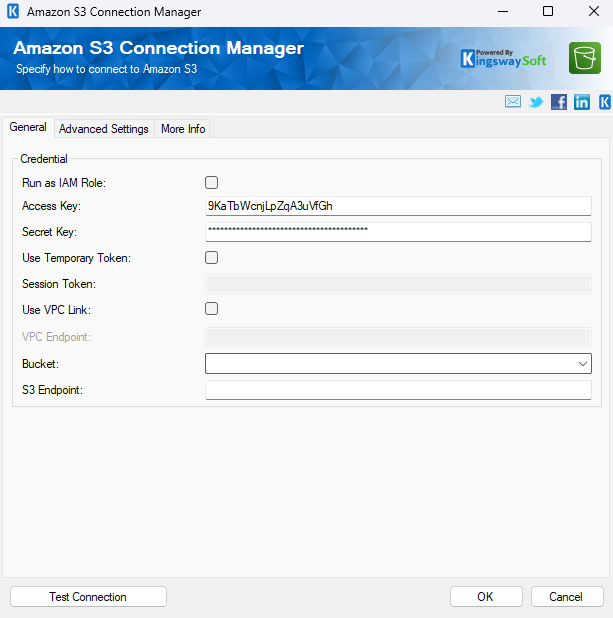
Task: Click the 'Credential' group label
Action: 44,159
